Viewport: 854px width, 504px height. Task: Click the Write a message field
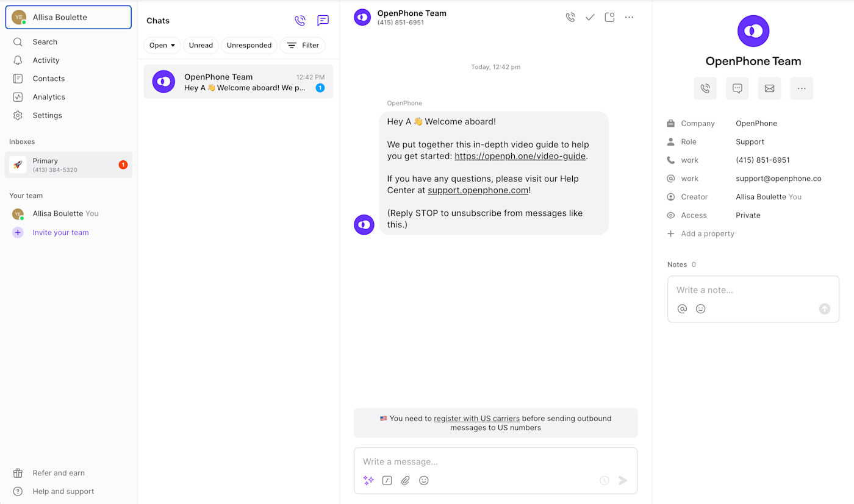[x=495, y=462]
